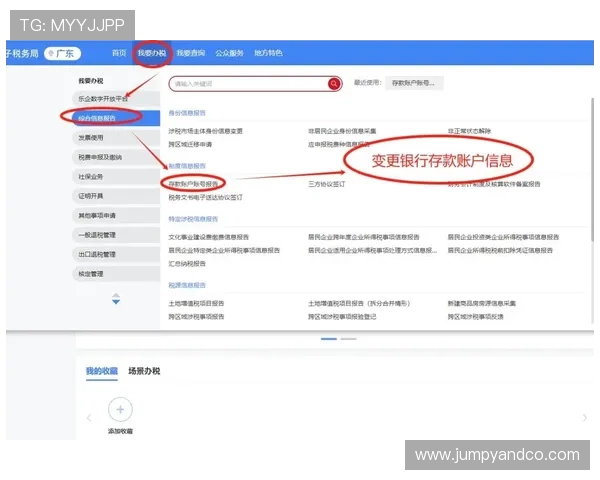600x480 pixels.
Task: Switch to the 我的收藏 tab
Action: [102, 371]
